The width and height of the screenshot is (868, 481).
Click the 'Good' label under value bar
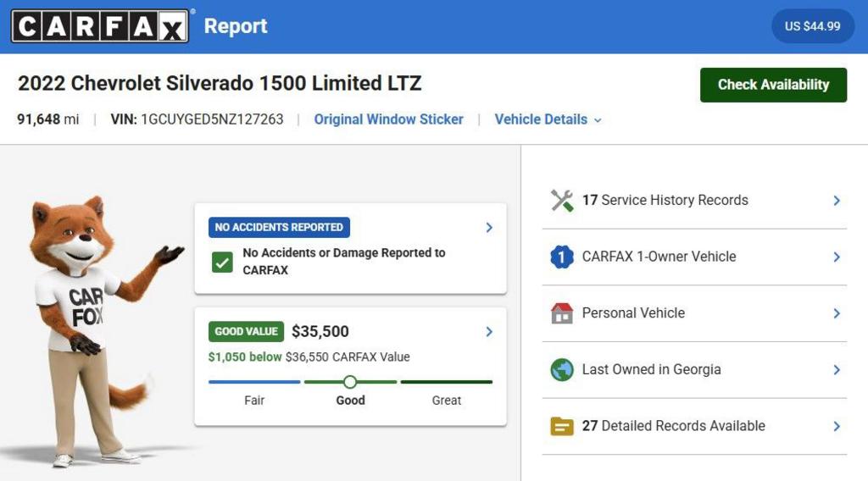pyautogui.click(x=350, y=401)
